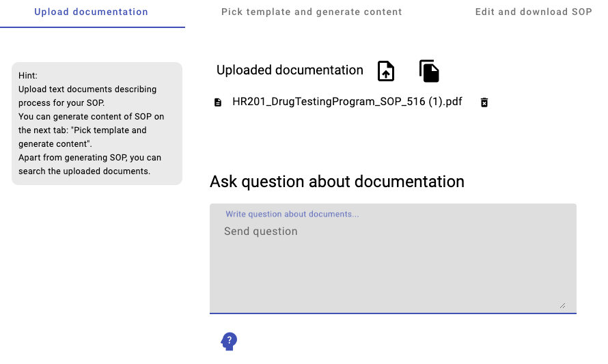Delete the HR201 PDF with trash icon
Viewport: 608px width, 364px height.
[484, 102]
